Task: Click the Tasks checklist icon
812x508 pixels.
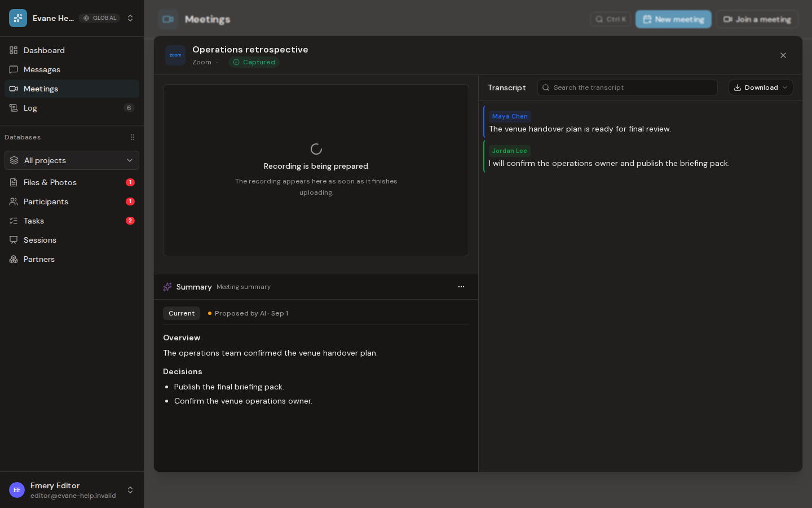Action: pos(14,221)
